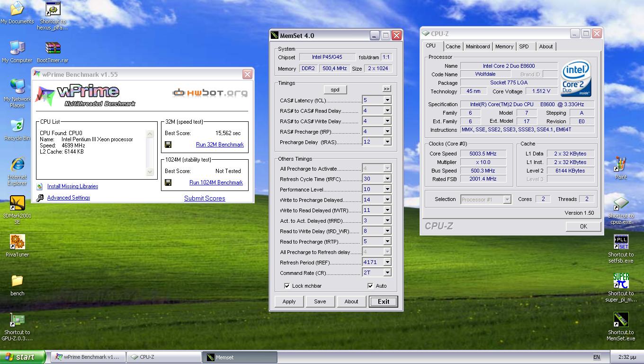Open My Computer desktop icon

[17, 48]
